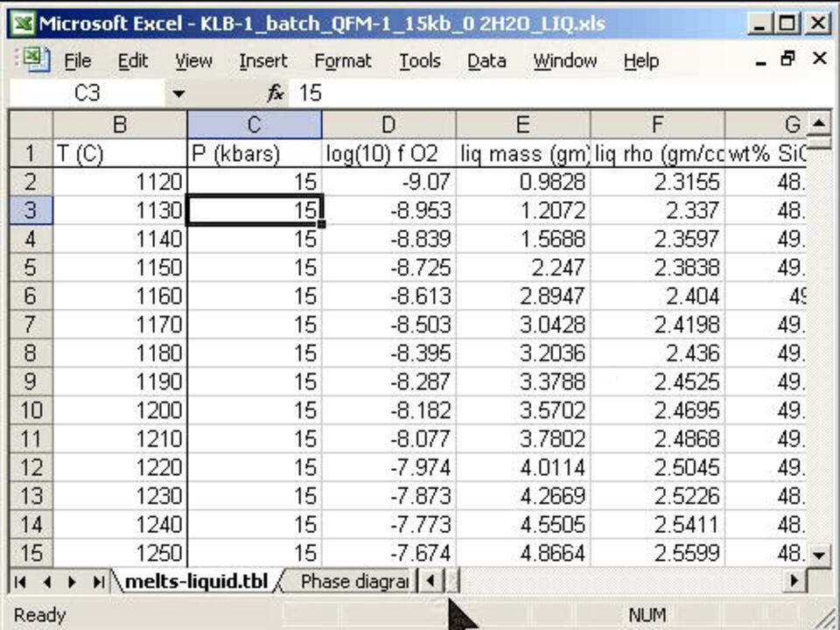The width and height of the screenshot is (840, 630).
Task: Click the previous sheet tab scroll arrow
Action: click(x=46, y=581)
